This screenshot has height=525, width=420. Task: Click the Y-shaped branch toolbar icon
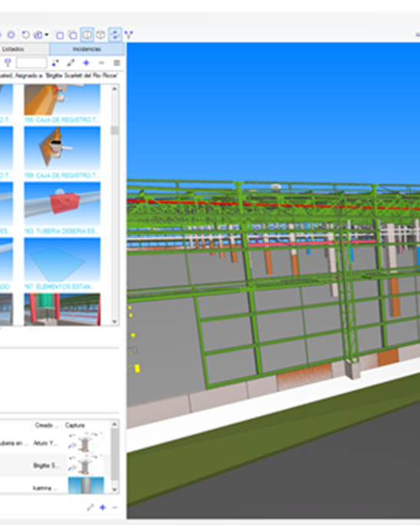click(129, 35)
